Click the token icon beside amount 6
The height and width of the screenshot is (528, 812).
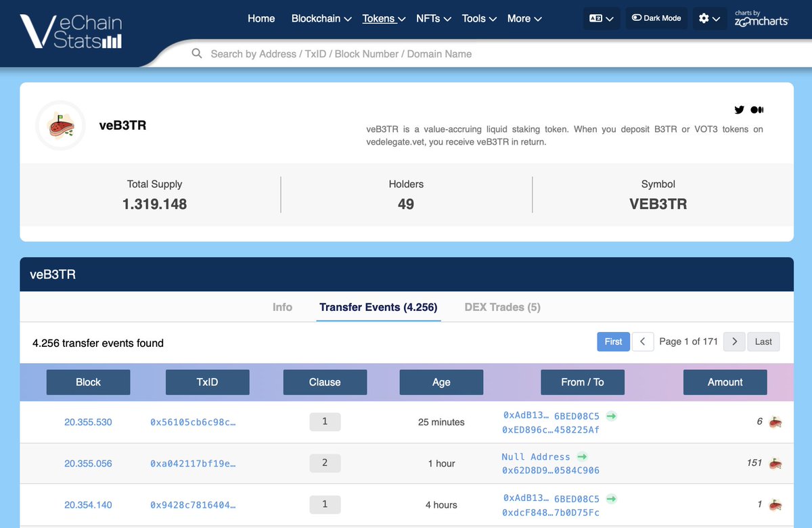775,423
